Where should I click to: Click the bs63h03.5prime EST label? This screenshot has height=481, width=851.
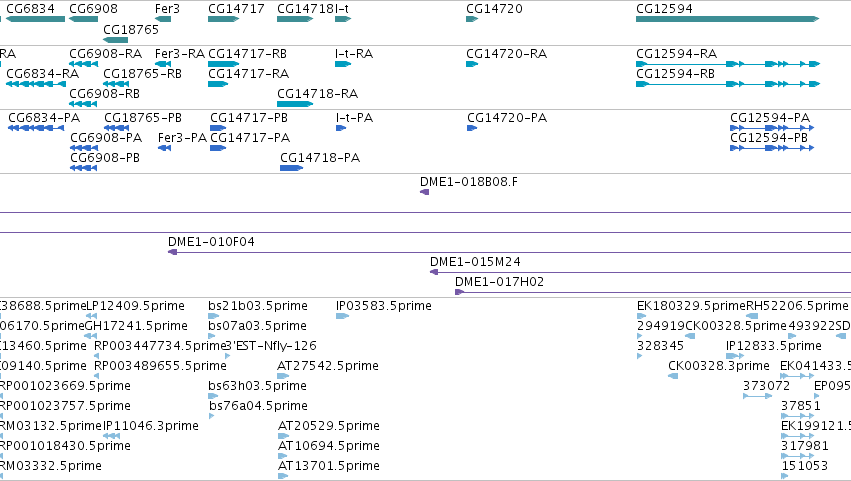click(x=258, y=387)
